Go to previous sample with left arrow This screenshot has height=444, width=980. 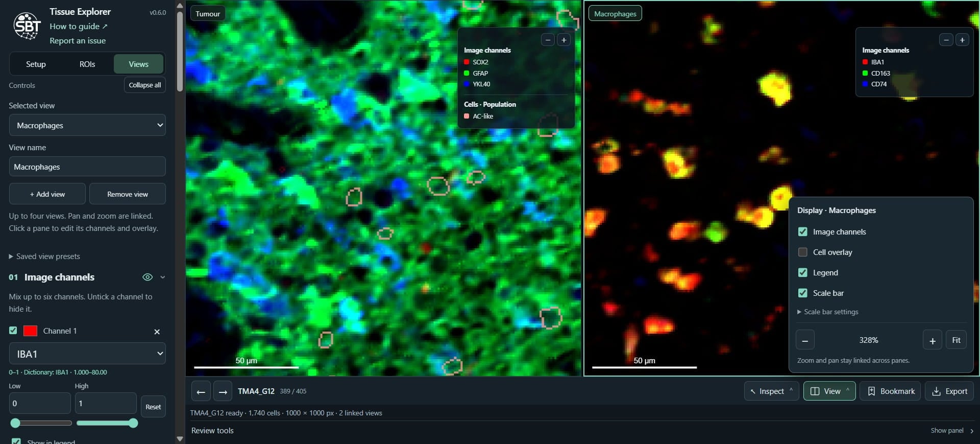point(201,391)
